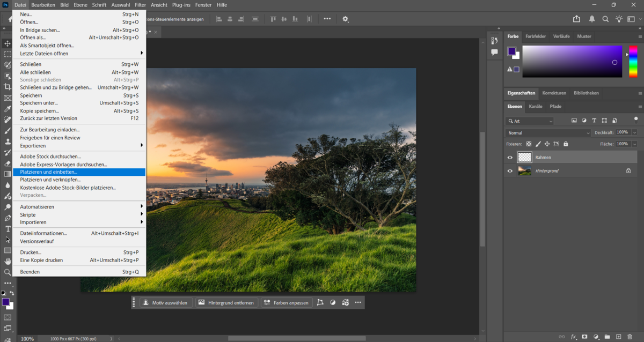Add a layer mask from the Layers panel

584,337
